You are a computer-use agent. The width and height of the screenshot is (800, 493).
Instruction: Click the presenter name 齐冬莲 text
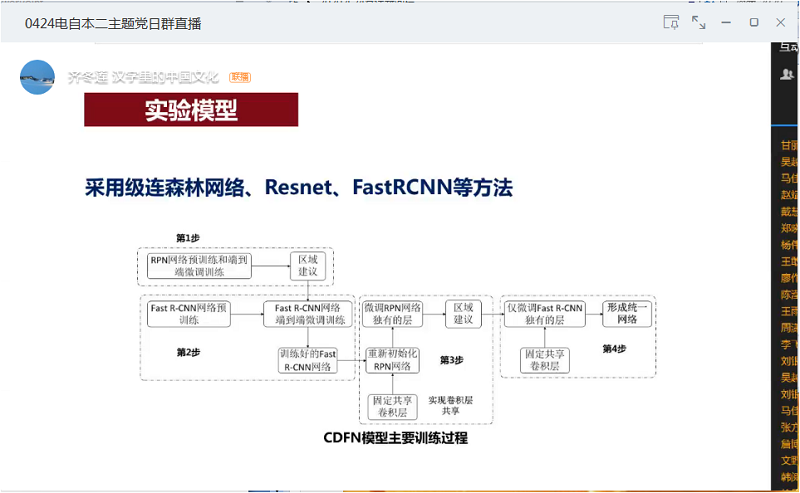[85, 77]
